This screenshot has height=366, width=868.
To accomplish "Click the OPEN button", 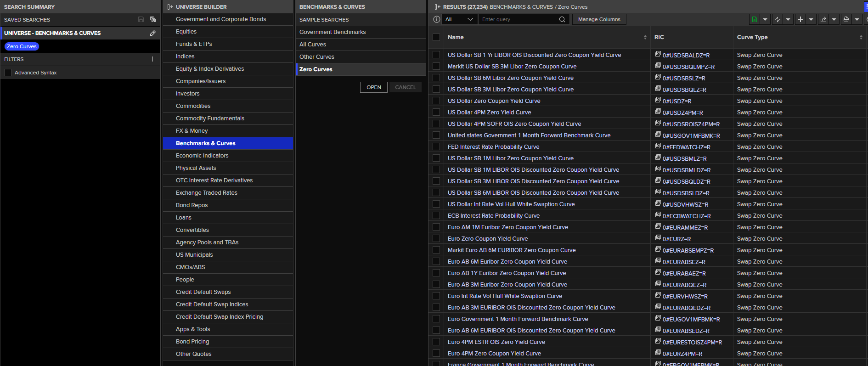I will [374, 87].
